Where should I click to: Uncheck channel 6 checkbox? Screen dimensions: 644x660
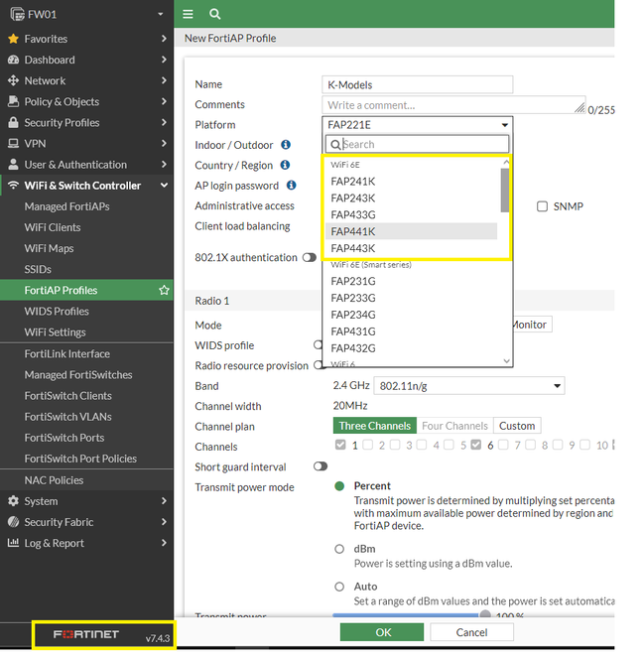[476, 445]
